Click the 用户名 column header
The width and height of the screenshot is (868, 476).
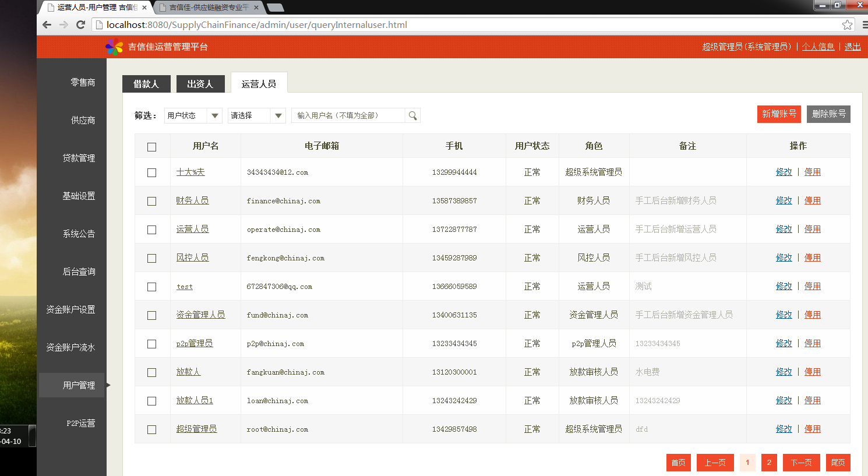(x=206, y=146)
